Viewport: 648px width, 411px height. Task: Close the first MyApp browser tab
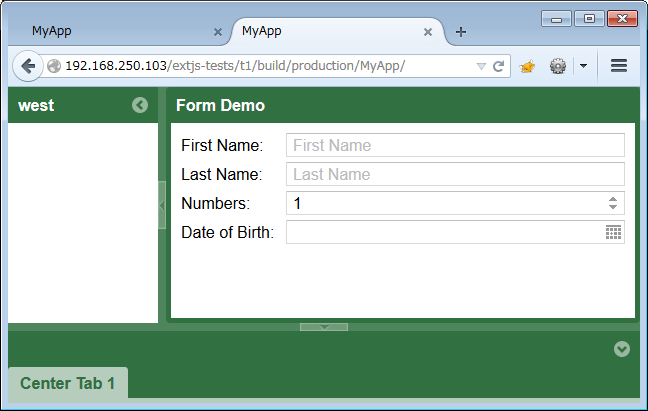coord(218,32)
